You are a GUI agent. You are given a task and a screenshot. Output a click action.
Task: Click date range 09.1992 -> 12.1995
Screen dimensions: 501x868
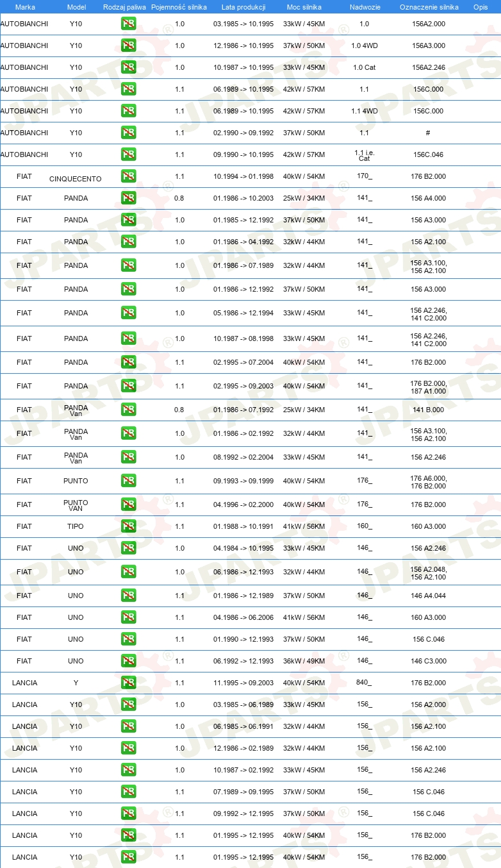click(x=243, y=814)
